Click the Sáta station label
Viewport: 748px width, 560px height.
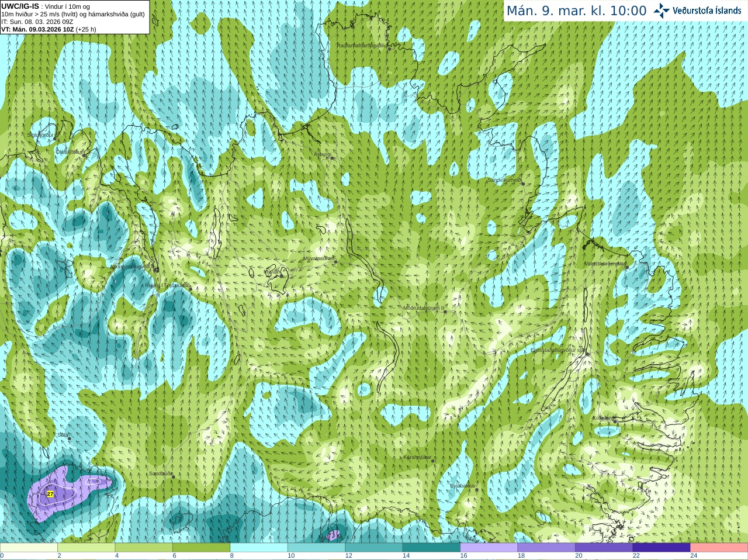coord(63,435)
